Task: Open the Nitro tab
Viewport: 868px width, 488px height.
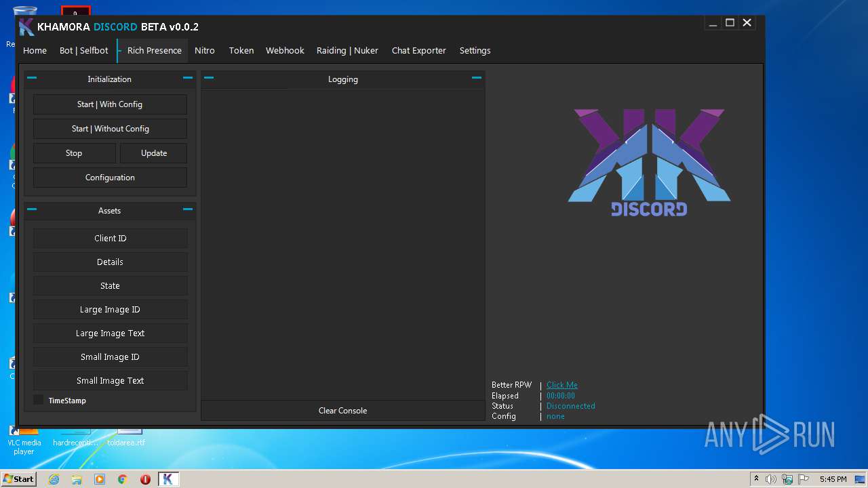Action: pyautogui.click(x=205, y=51)
